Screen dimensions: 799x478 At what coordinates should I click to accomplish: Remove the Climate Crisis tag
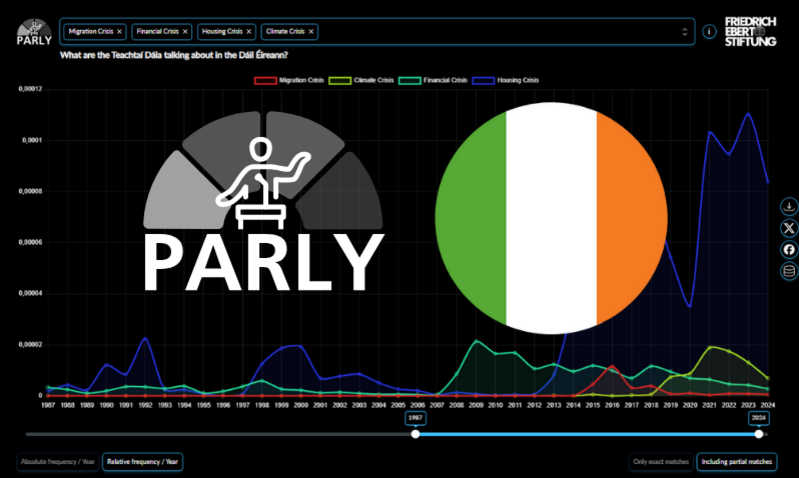click(311, 32)
